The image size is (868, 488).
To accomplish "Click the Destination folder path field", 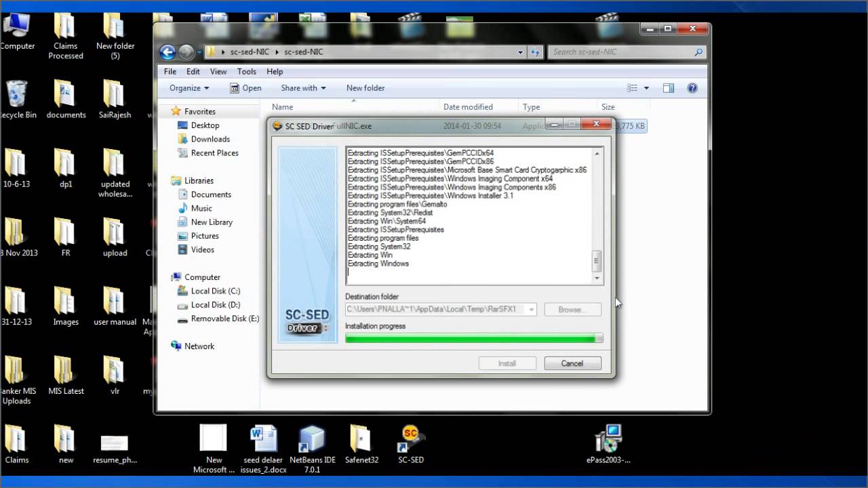I will [440, 309].
